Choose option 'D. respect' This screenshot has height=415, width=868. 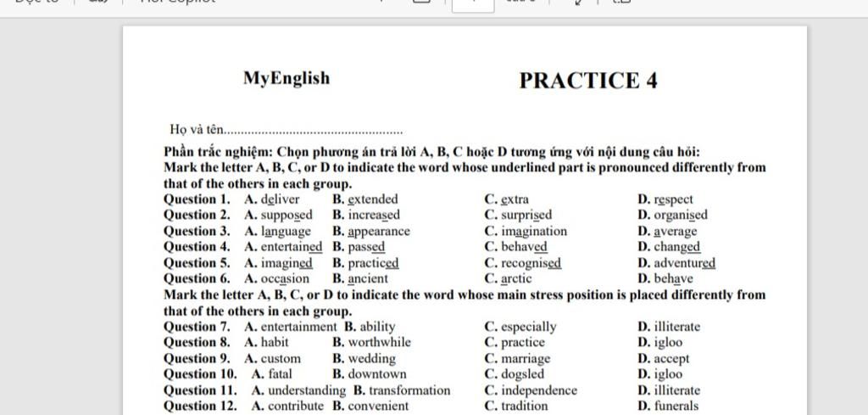pyautogui.click(x=665, y=199)
